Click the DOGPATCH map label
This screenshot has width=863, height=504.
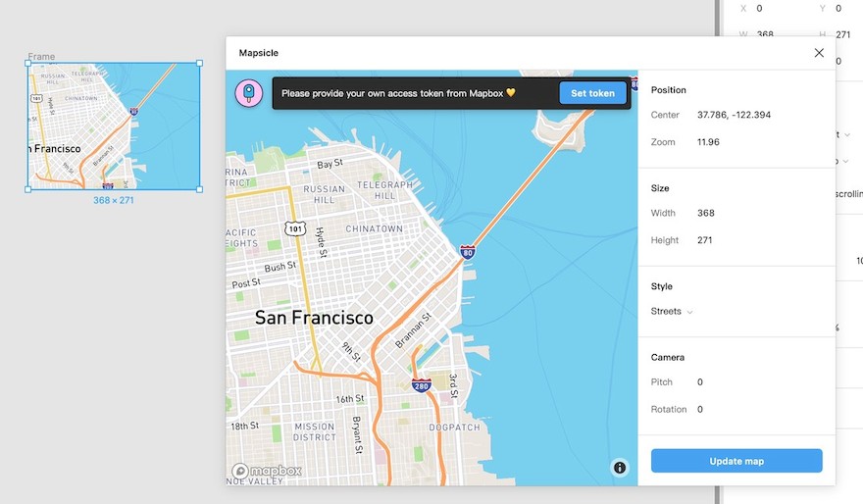(x=455, y=427)
